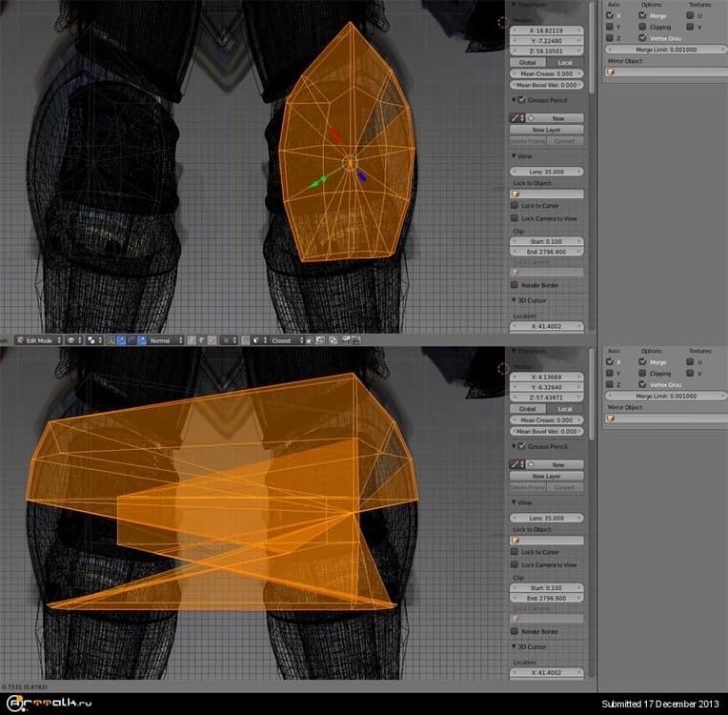The width and height of the screenshot is (728, 715).
Task: Click New Layer button in lower panel
Action: (x=546, y=477)
